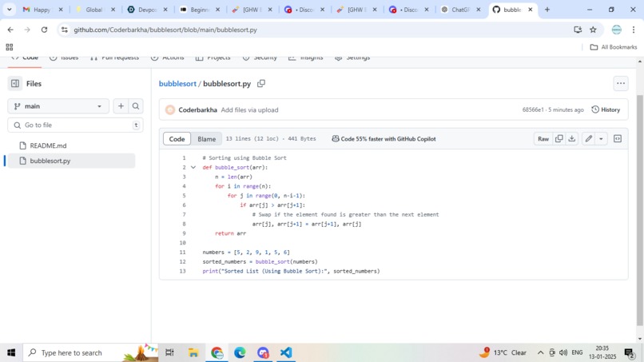The width and height of the screenshot is (644, 362).
Task: Bookmark this page with star icon
Action: tap(593, 30)
